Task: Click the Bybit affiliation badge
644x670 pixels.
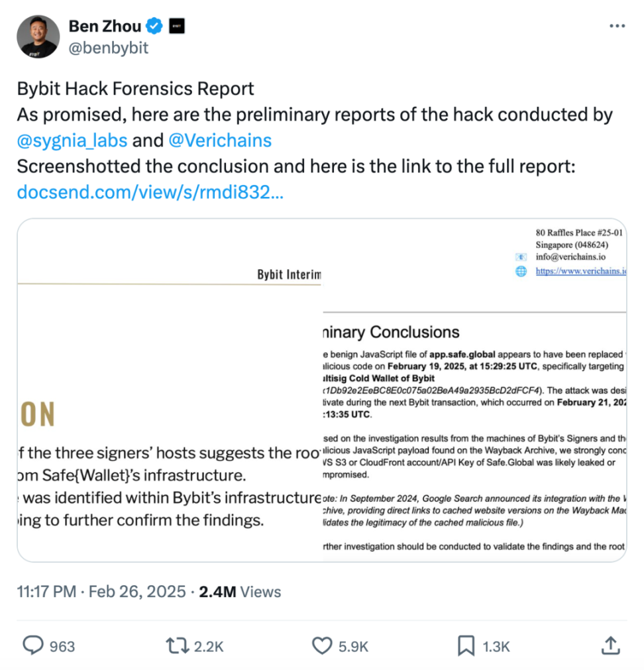Action: [176, 27]
